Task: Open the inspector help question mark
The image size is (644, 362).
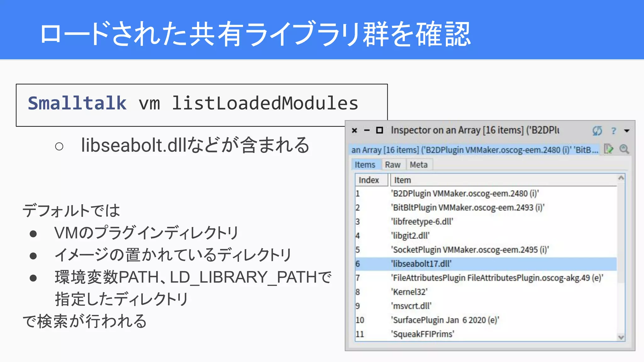Action: coord(613,131)
